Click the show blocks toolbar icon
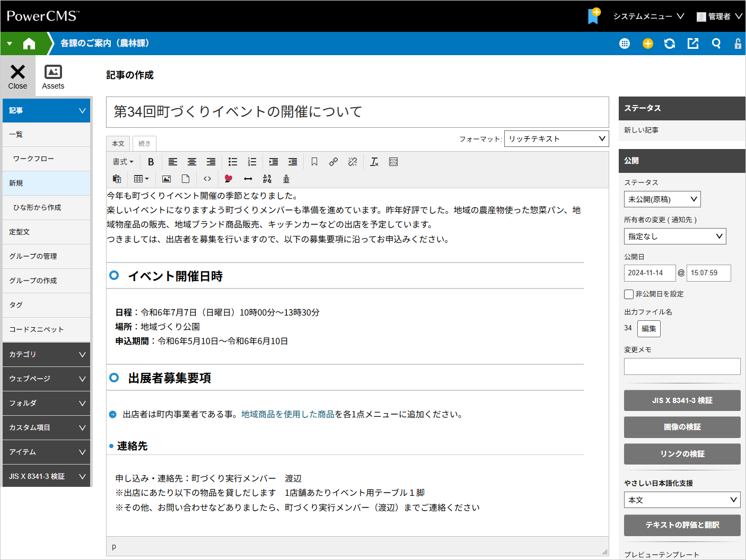This screenshot has width=746, height=560. (x=393, y=162)
